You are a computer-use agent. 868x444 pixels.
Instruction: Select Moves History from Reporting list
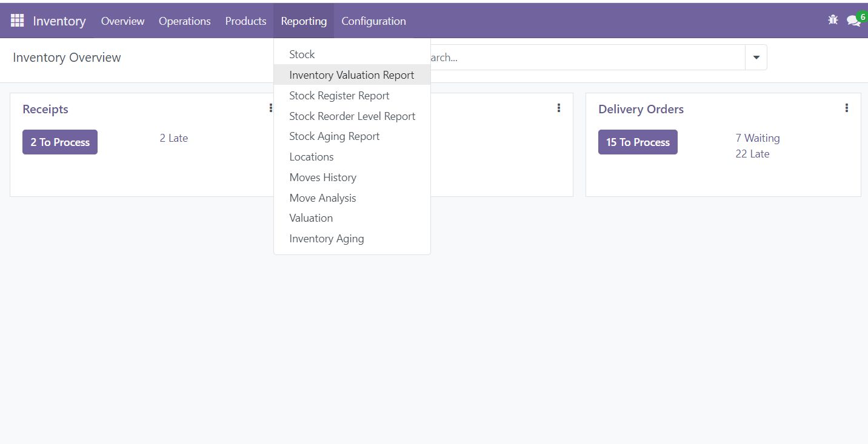(x=322, y=177)
